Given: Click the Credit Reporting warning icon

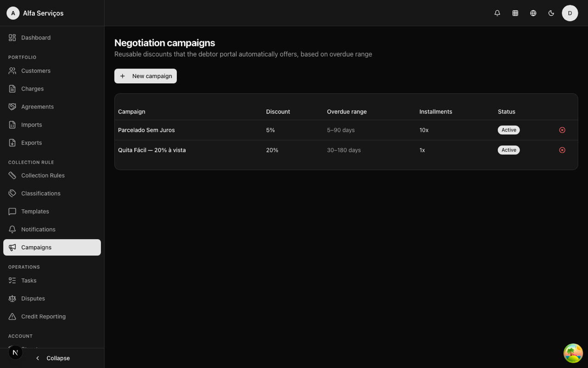Looking at the screenshot, I should click(x=12, y=316).
